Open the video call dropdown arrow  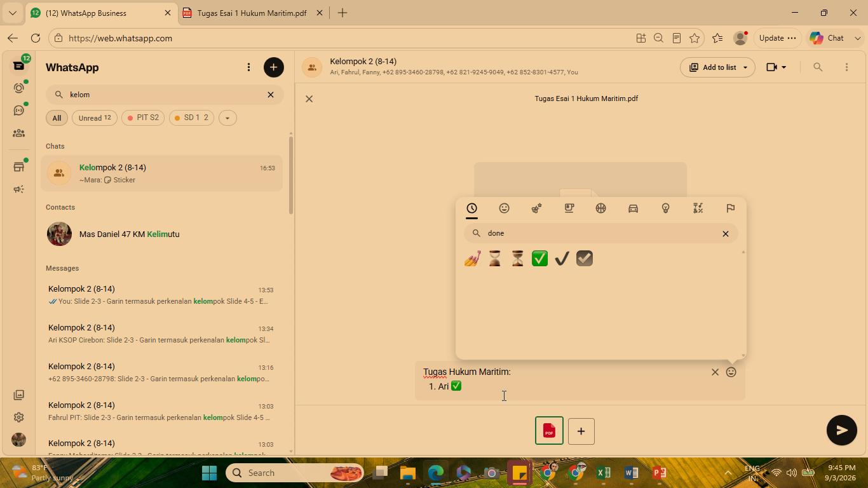tap(784, 67)
